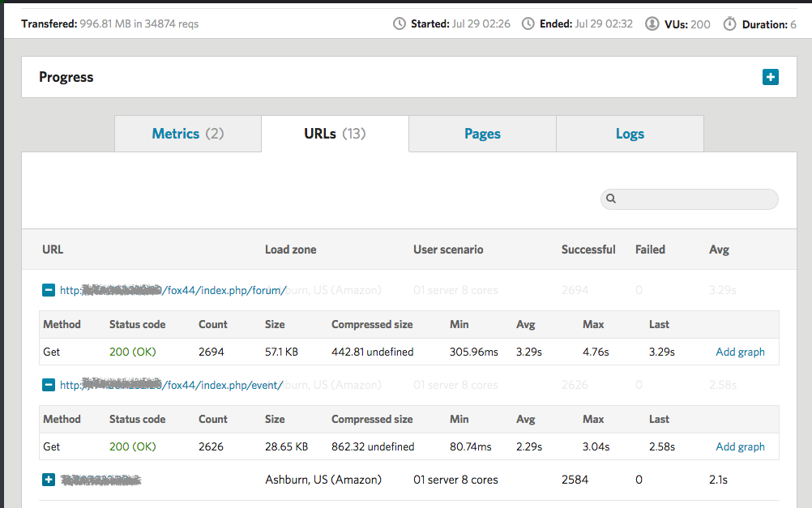812x508 pixels.
Task: Sort by the Successful column header
Action: click(588, 250)
